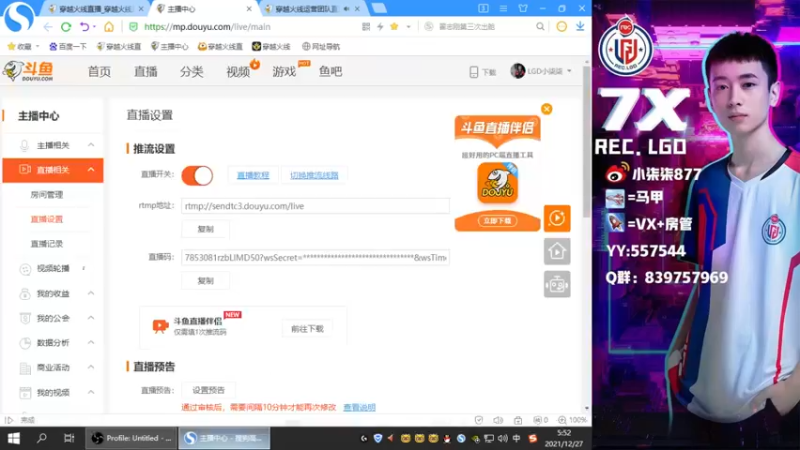Click the gray house floating button
800x450 pixels.
(x=557, y=251)
